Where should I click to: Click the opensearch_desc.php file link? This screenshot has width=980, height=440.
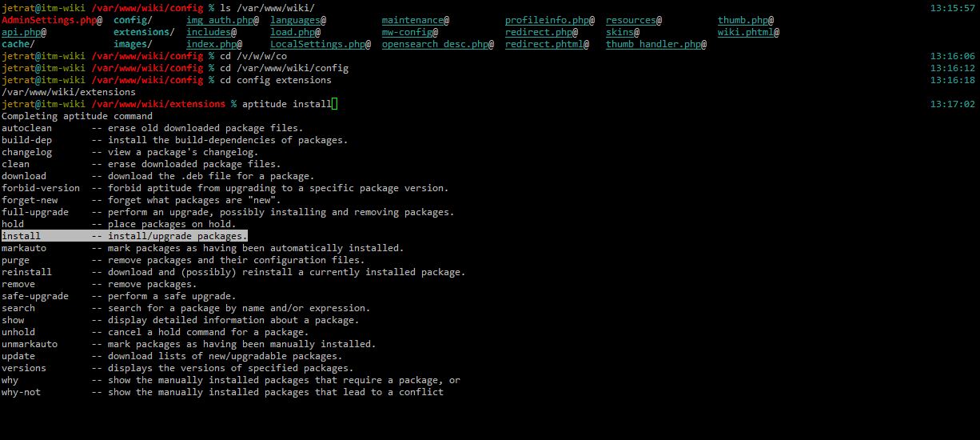[435, 44]
